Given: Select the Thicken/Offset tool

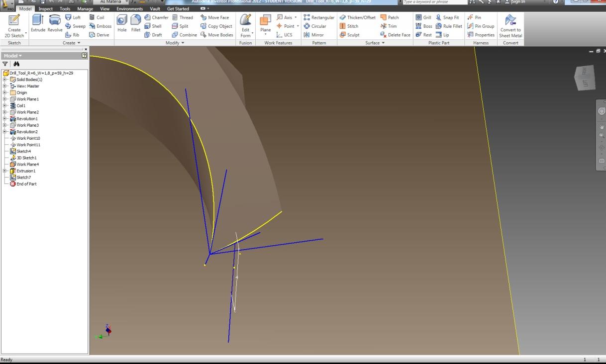Looking at the screenshot, I should pyautogui.click(x=357, y=17).
